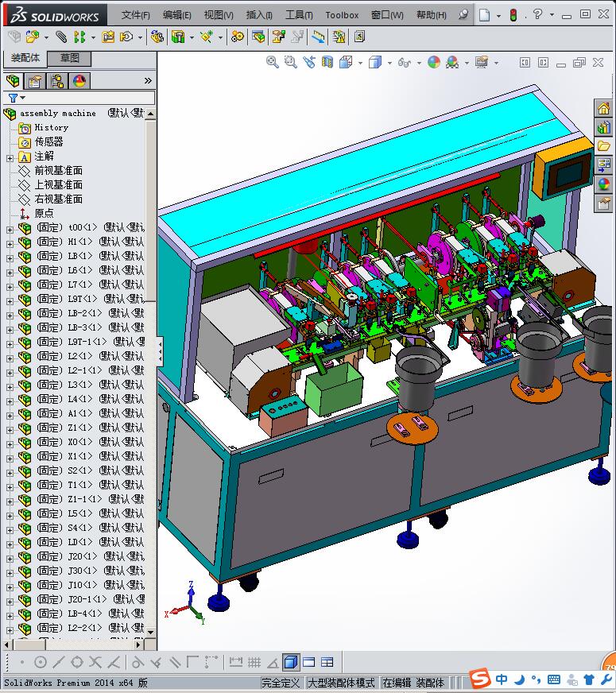Open the 编辑(E) menu
Screen dimensions: 616x693
(176, 15)
